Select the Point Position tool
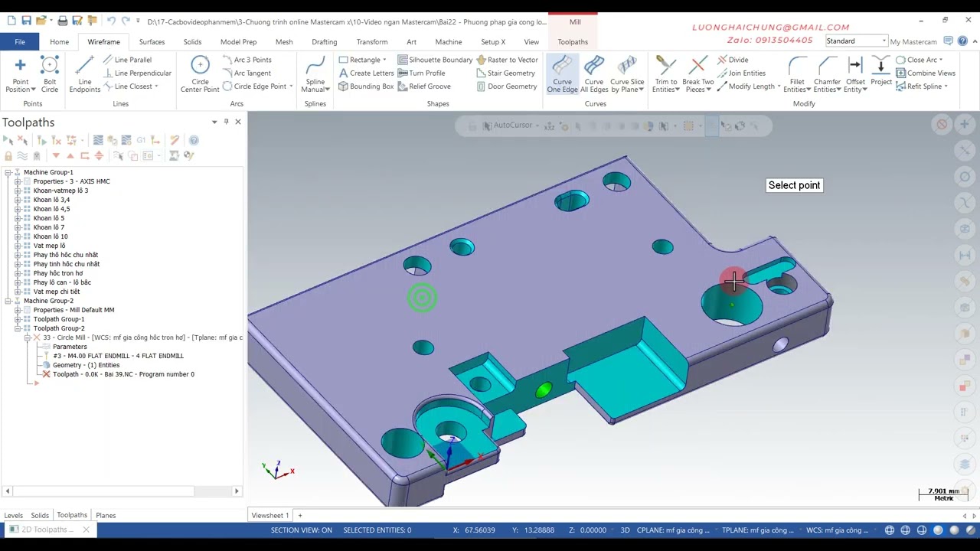Viewport: 980px width, 551px height. coord(21,74)
